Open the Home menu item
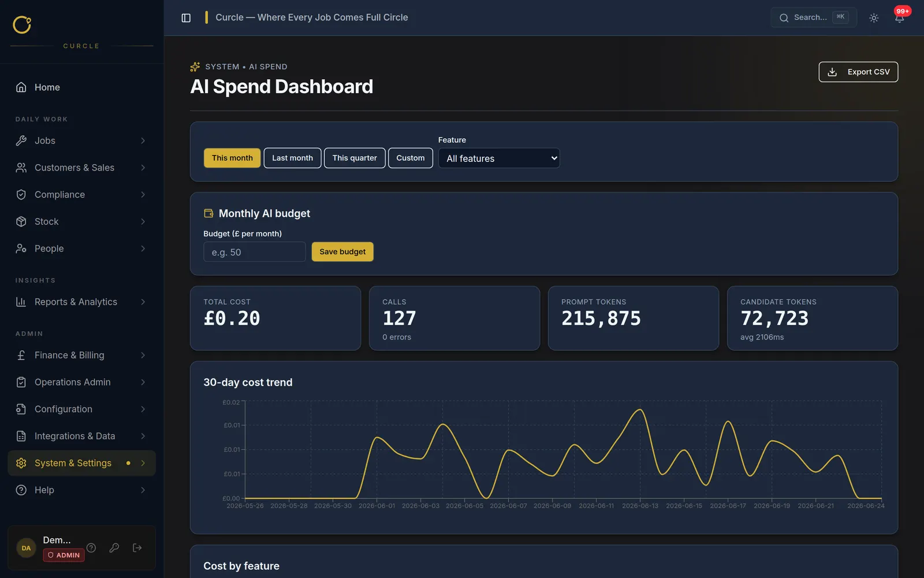The image size is (924, 578). (82, 87)
